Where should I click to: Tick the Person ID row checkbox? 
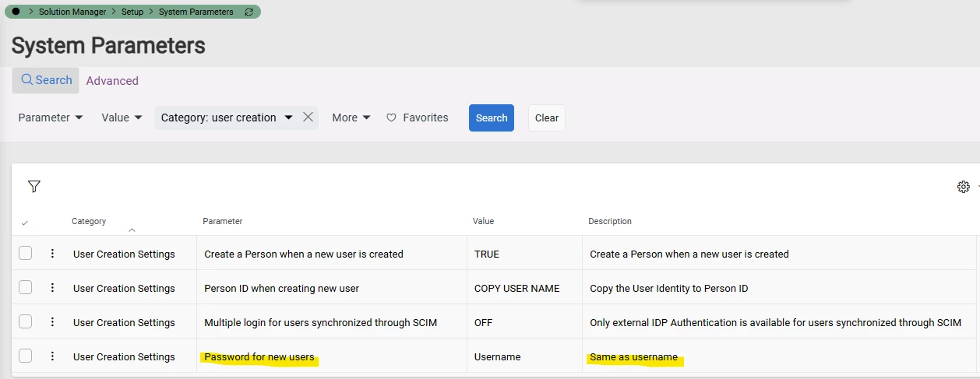[26, 287]
